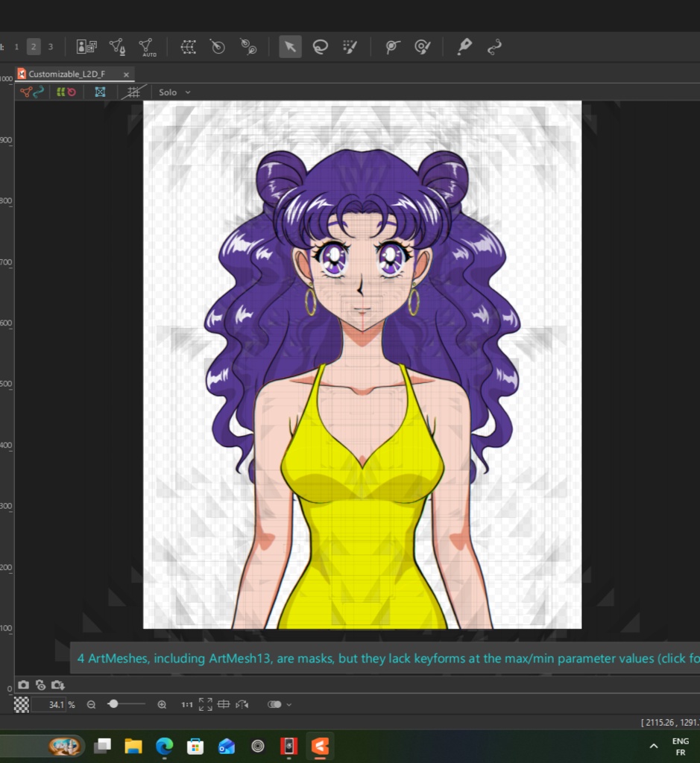The width and height of the screenshot is (700, 763).
Task: Take a canvas snapshot with camera icon
Action: (x=23, y=686)
